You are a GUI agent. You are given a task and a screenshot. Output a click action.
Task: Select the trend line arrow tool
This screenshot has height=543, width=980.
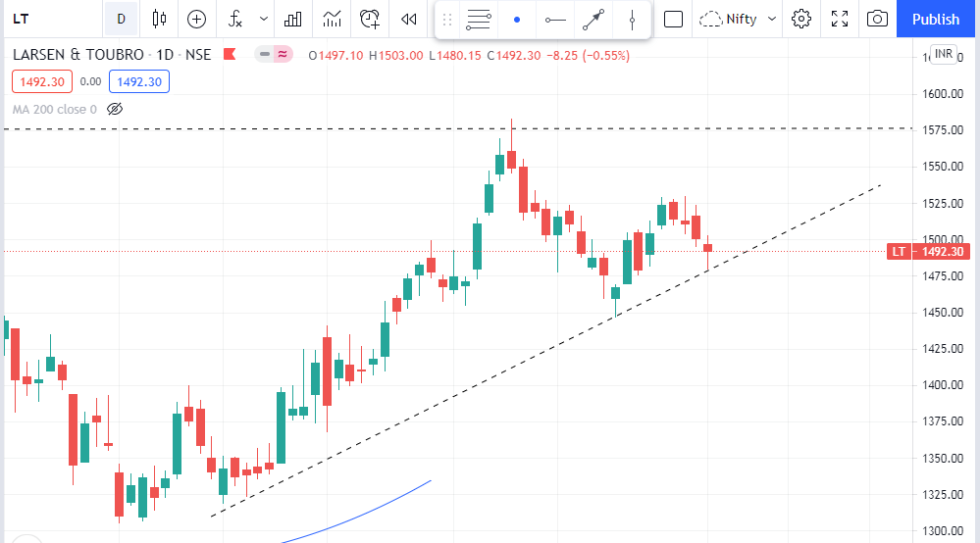tap(593, 20)
